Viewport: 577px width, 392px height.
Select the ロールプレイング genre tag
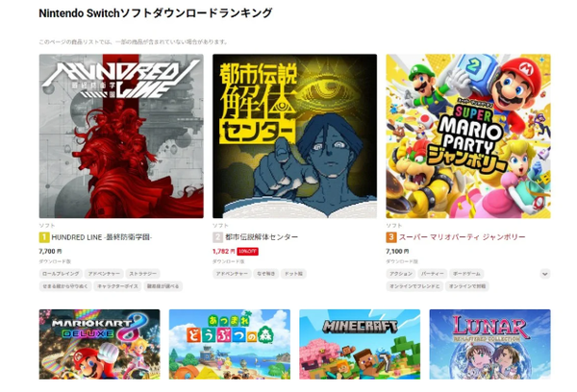pyautogui.click(x=61, y=274)
